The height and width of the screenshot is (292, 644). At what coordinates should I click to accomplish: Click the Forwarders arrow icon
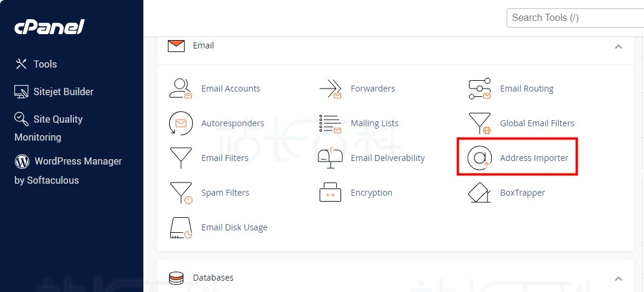pyautogui.click(x=330, y=89)
